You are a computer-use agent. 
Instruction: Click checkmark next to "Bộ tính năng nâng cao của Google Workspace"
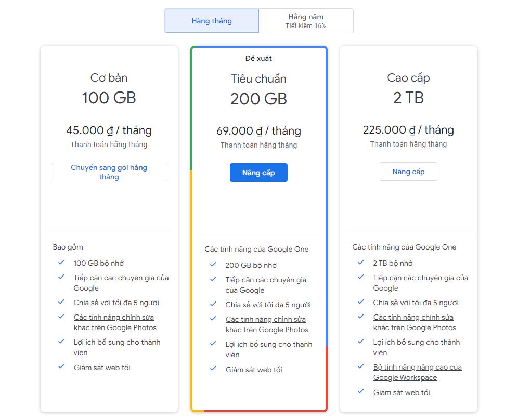point(361,367)
